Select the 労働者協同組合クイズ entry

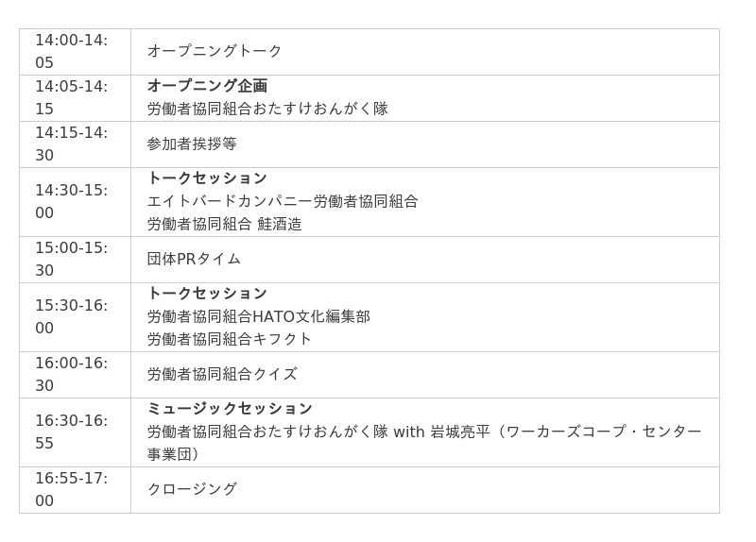[222, 374]
